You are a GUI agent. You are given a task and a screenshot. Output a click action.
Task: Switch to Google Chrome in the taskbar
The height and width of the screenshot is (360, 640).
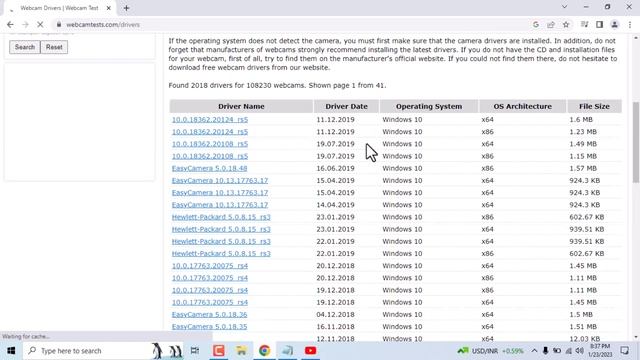(x=264, y=351)
